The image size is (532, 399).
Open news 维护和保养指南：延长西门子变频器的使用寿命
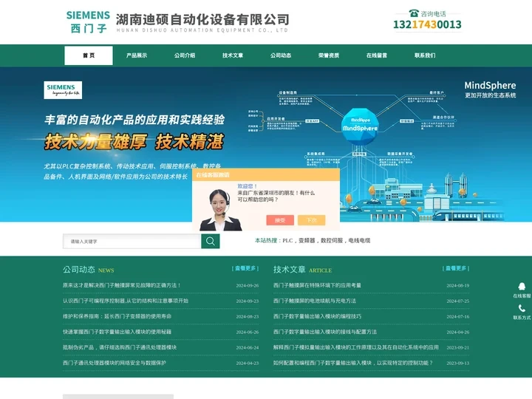(117, 316)
